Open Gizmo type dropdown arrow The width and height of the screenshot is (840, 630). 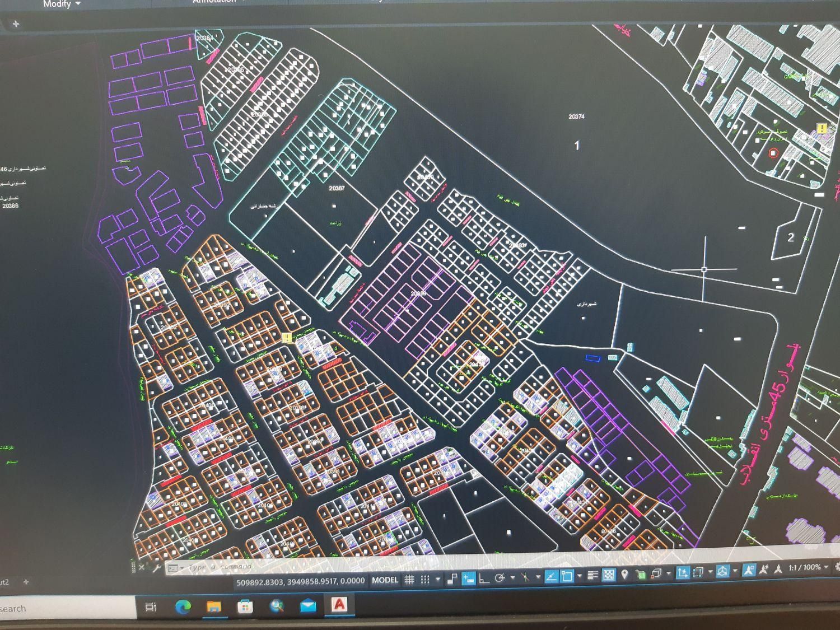735,571
